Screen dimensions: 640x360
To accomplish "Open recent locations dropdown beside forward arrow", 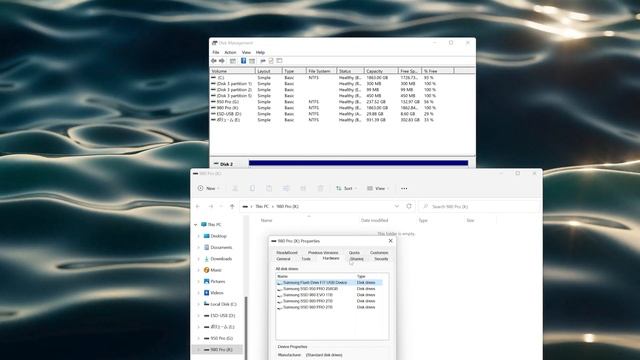I will (221, 207).
